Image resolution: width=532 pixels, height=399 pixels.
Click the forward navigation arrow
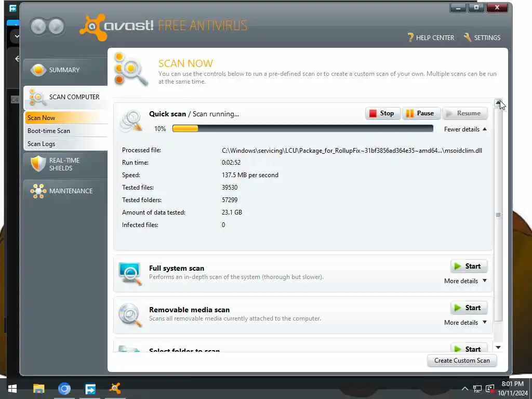coord(56,26)
